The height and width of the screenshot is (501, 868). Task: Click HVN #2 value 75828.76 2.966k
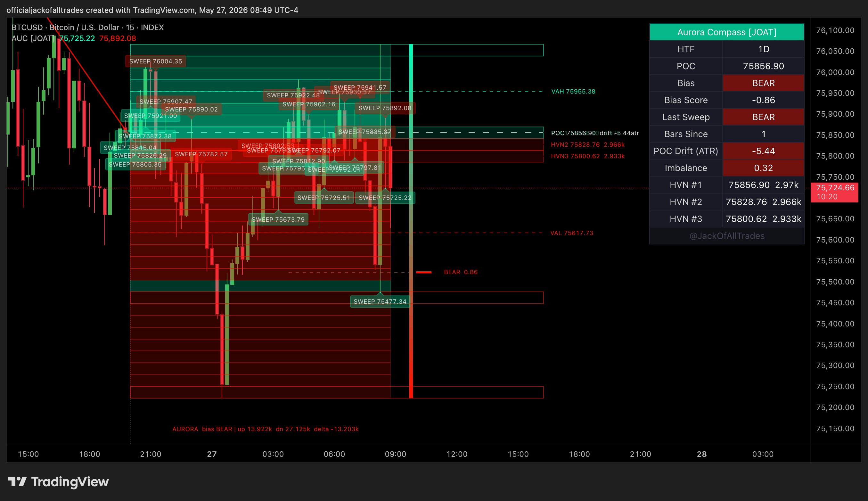763,202
